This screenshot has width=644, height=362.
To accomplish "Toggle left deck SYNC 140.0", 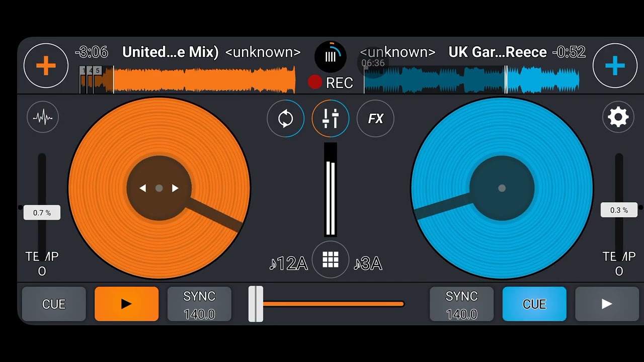I will pos(199,304).
